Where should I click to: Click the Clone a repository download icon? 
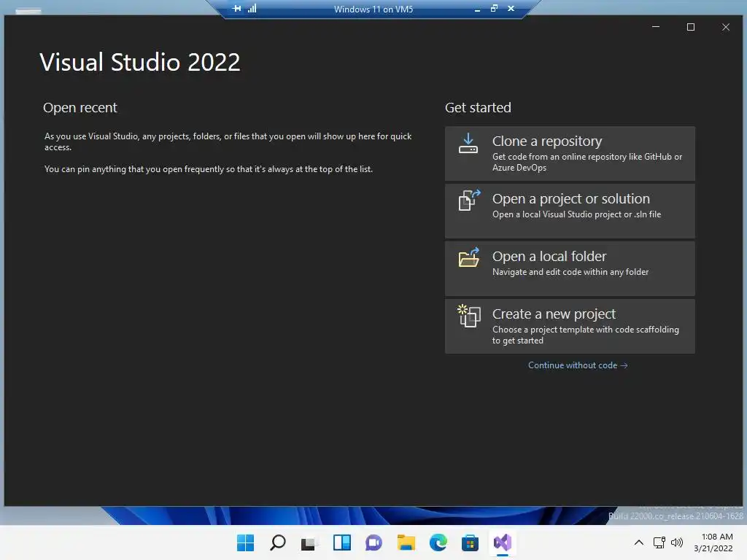(x=468, y=144)
